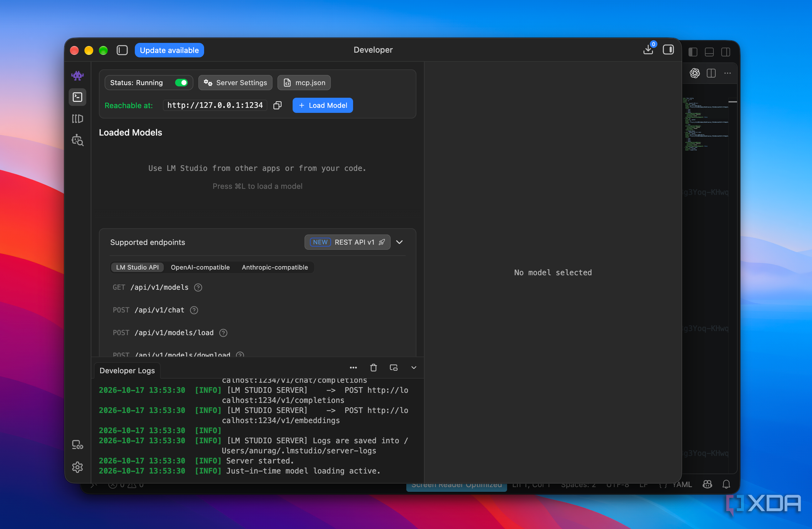Image resolution: width=812 pixels, height=529 pixels.
Task: Select the Developer terminal sidebar icon
Action: 77,97
